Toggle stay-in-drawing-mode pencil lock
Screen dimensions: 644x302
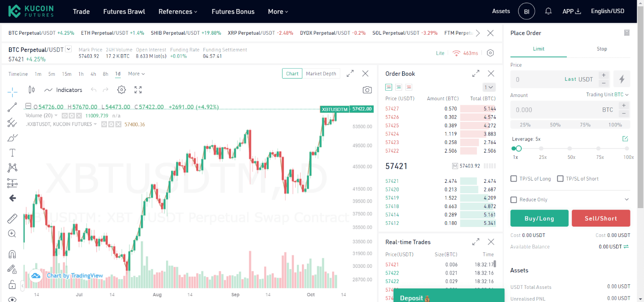pyautogui.click(x=12, y=269)
